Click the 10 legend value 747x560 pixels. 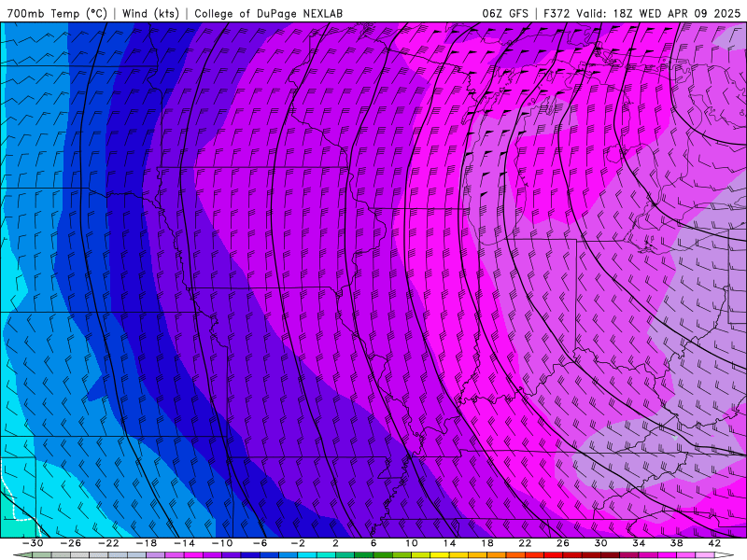click(x=412, y=543)
